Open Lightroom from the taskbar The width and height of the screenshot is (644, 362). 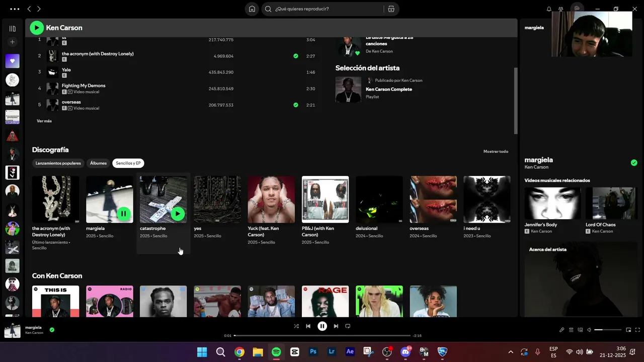tap(332, 352)
